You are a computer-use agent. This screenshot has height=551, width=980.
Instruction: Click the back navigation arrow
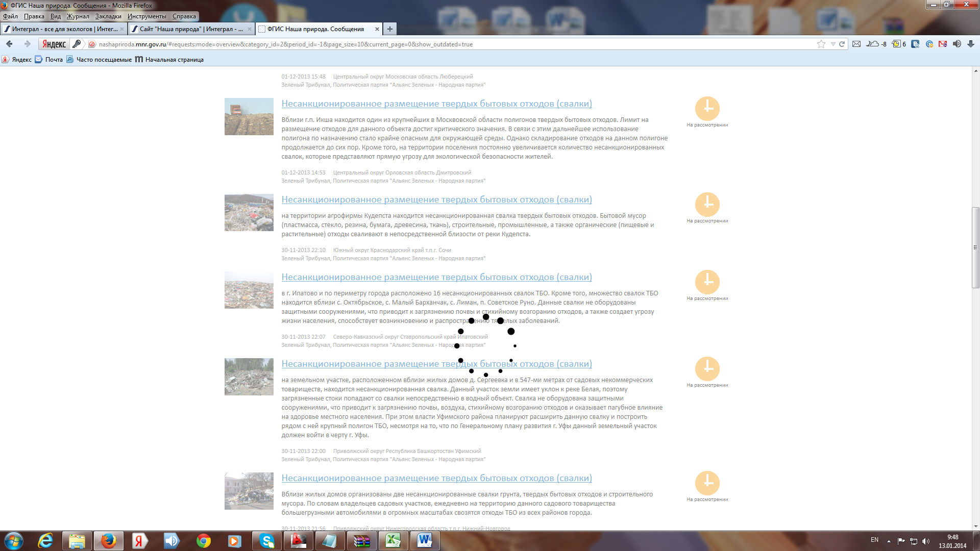(x=10, y=44)
